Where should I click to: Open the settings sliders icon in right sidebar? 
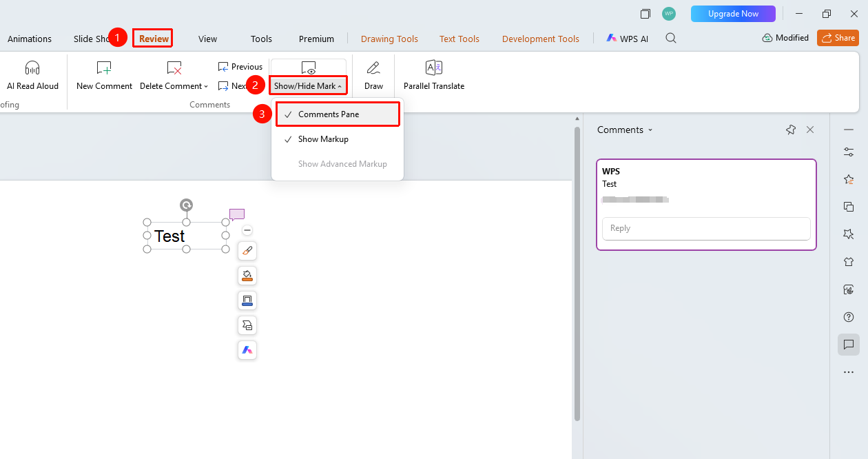point(849,152)
